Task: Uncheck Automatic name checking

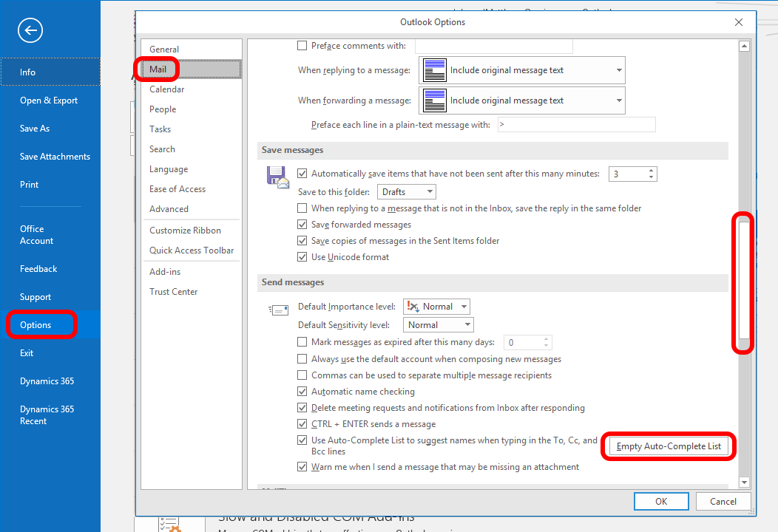Action: (x=302, y=392)
